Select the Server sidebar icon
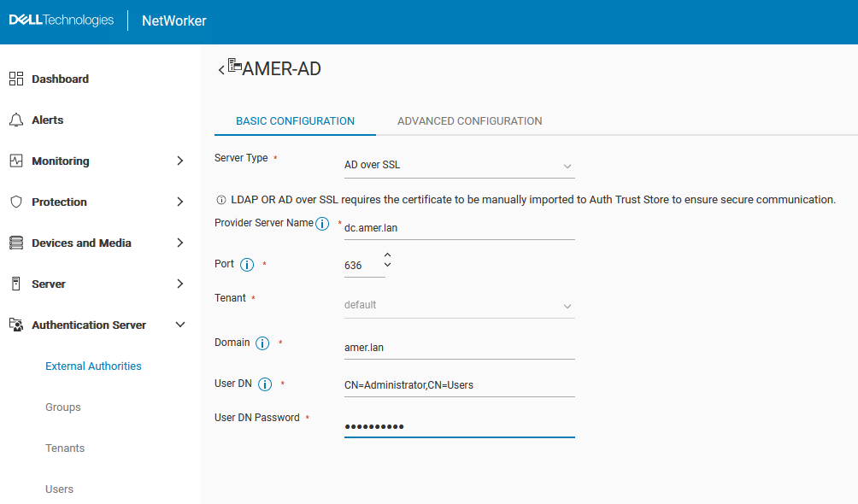This screenshot has width=858, height=504. [x=15, y=283]
